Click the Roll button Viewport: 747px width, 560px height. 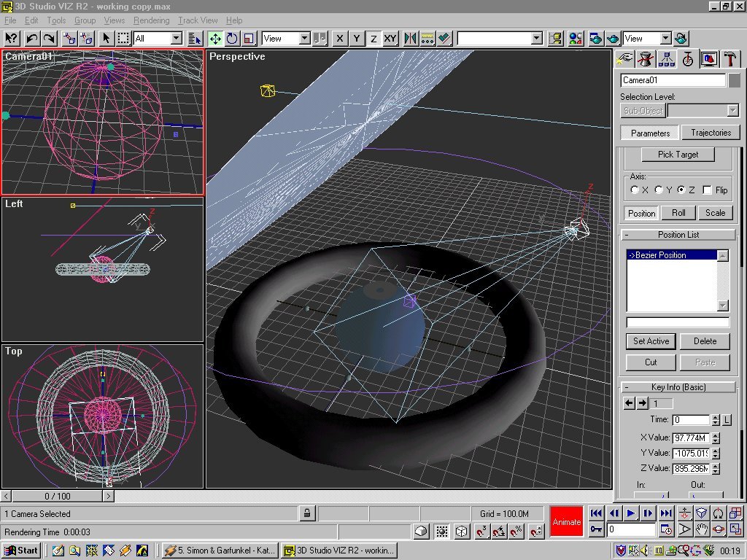tap(678, 213)
